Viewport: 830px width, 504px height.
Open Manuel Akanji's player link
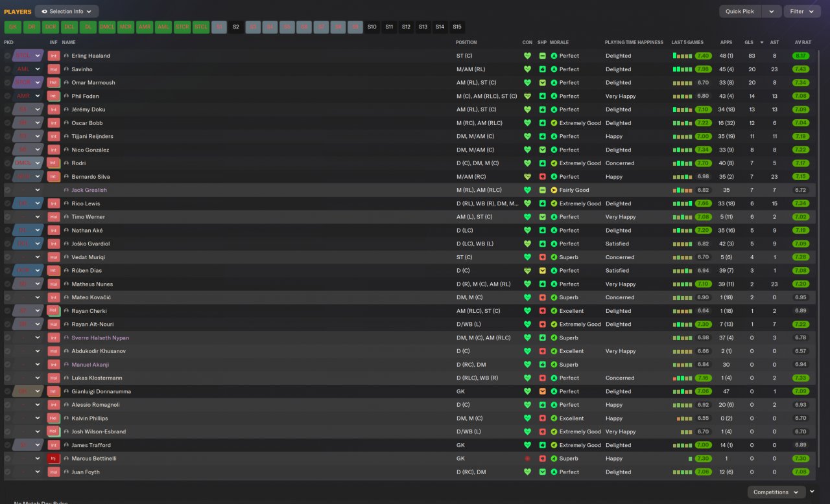click(89, 365)
